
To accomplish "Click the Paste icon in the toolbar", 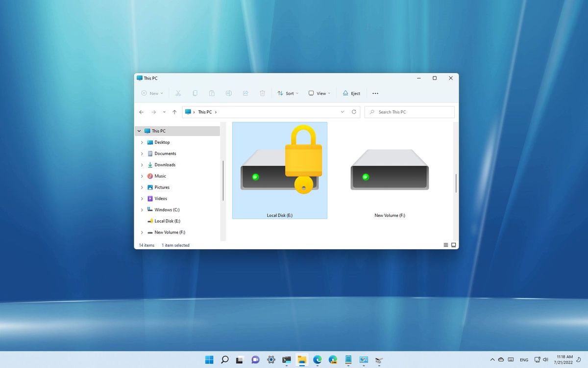I will point(212,93).
